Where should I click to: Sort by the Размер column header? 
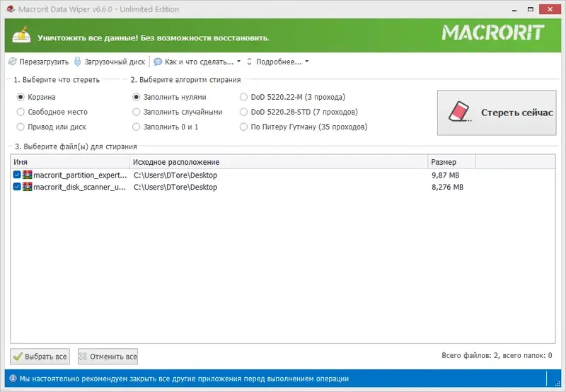click(451, 162)
